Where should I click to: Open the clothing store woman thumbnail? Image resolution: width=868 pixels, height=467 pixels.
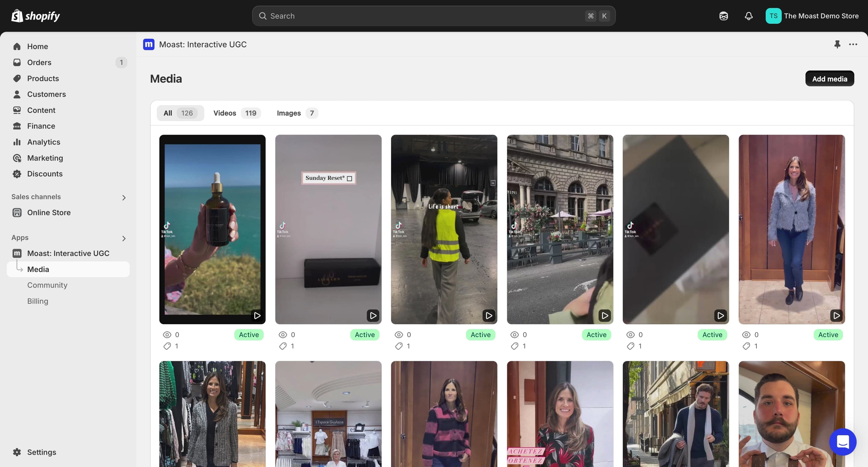pos(212,414)
